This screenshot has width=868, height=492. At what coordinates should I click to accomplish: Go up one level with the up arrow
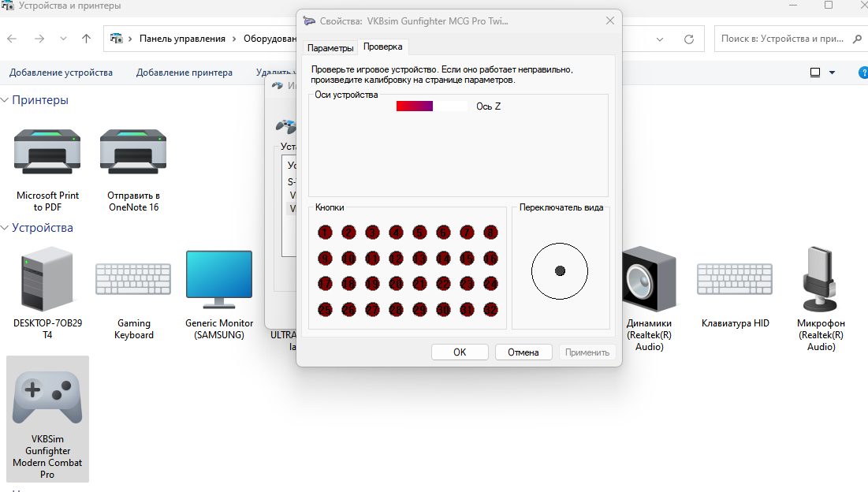pos(86,39)
